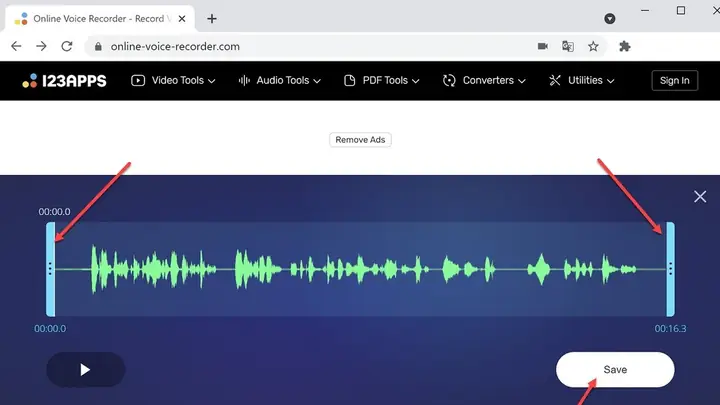Select the Online Voice Recorder tab
Viewport: 720px width, 405px height.
click(100, 19)
